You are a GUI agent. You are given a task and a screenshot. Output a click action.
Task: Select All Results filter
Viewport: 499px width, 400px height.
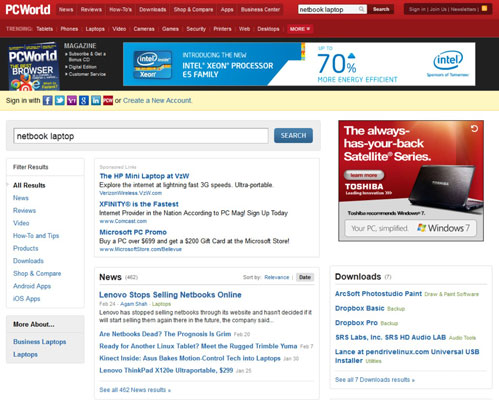[29, 185]
